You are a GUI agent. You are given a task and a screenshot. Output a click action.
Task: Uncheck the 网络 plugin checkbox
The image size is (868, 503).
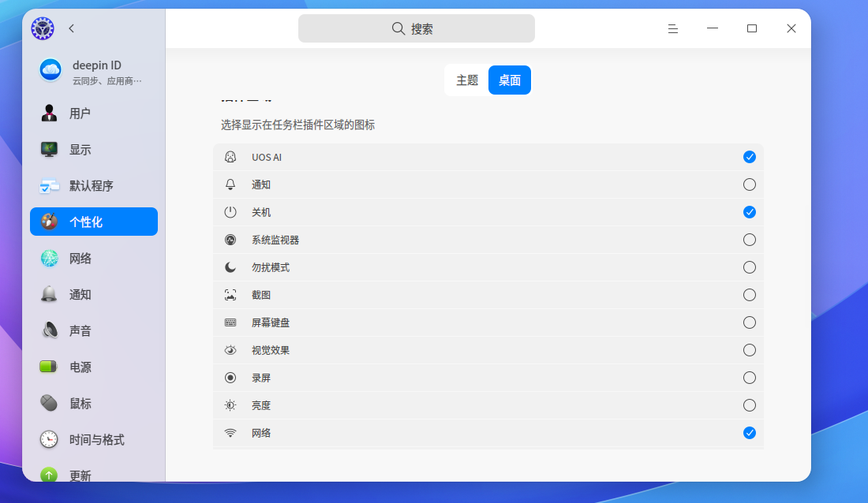(750, 433)
